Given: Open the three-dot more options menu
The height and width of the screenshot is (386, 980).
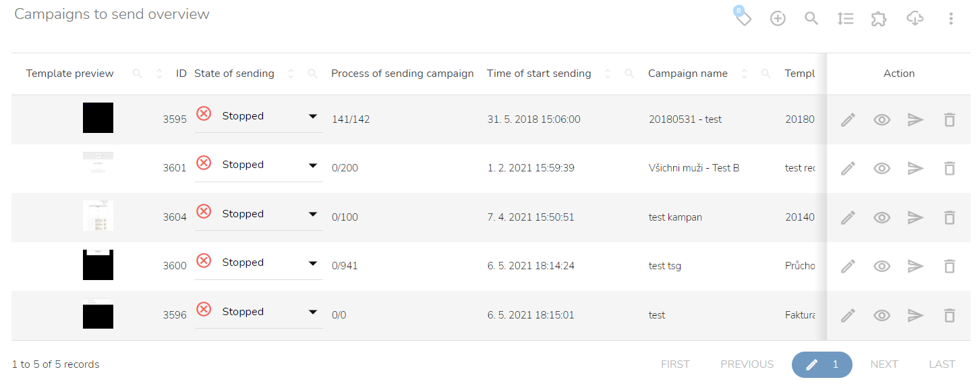Looking at the screenshot, I should tap(951, 19).
